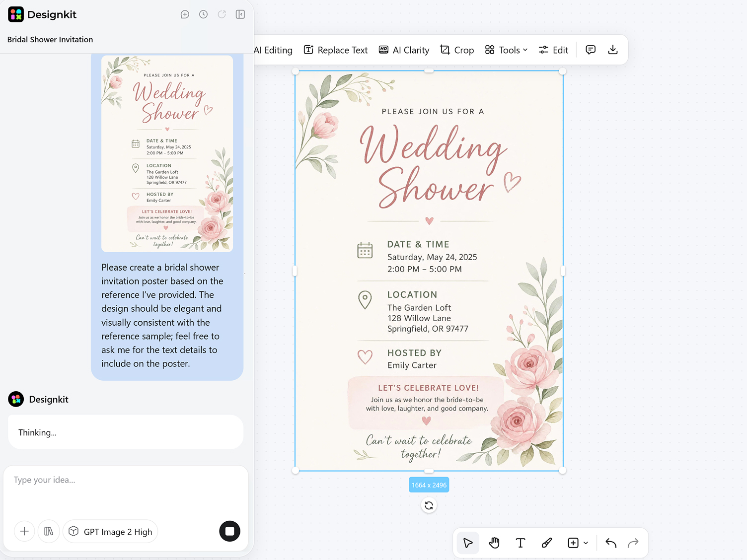Click the regenerate icon below the poster
This screenshot has height=560, width=747.
429,505
